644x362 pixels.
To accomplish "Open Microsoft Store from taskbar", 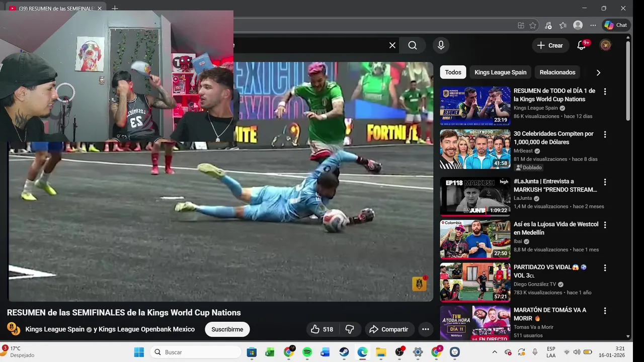I will [252, 352].
